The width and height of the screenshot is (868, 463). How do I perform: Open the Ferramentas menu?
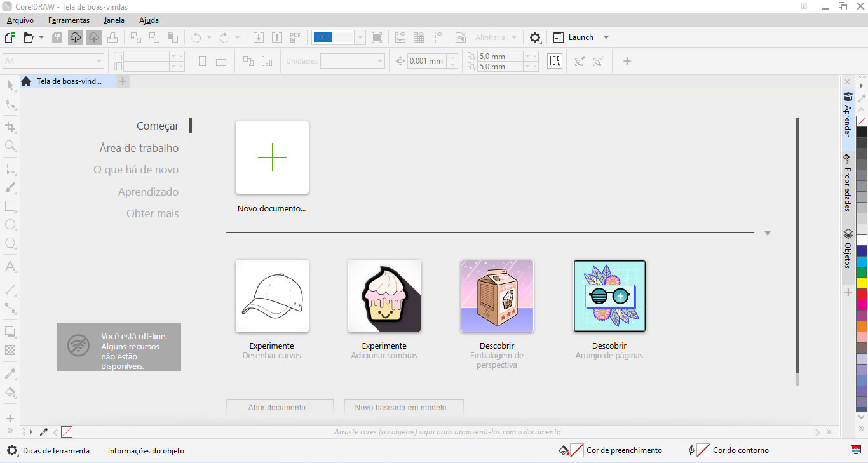69,20
